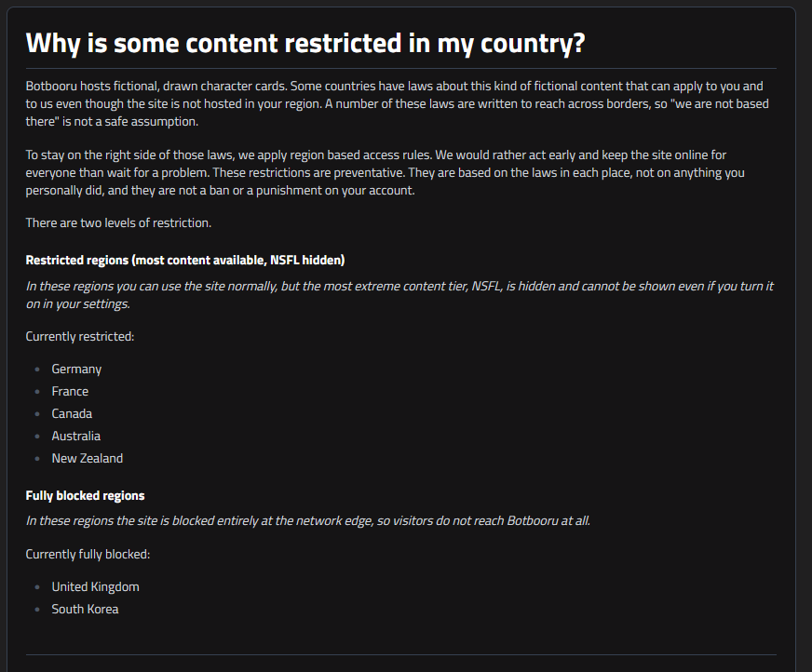
Task: Click the paragraph starting "Botbooru hosts fictional"
Action: [398, 103]
